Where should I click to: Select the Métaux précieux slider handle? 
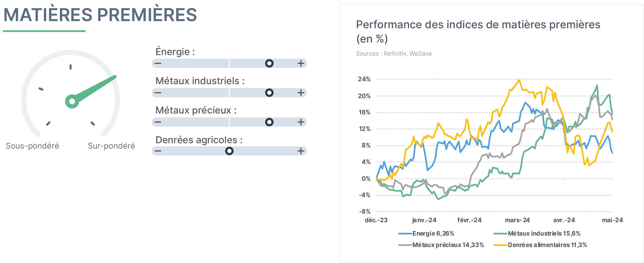coord(269,122)
